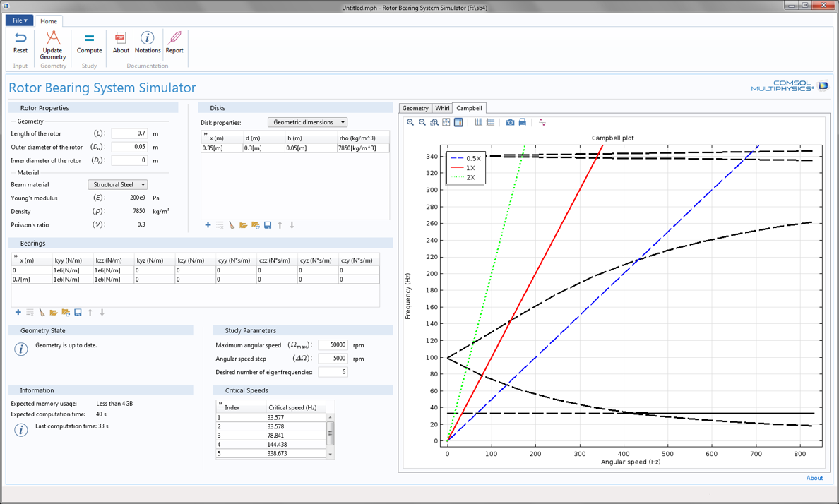Toggle the plot legend display button

458,123
